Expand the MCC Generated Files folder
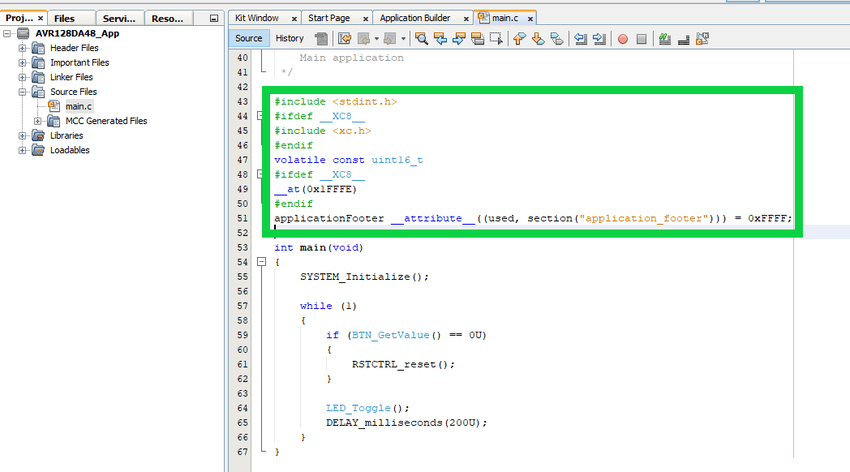The width and height of the screenshot is (850, 472). coord(38,121)
